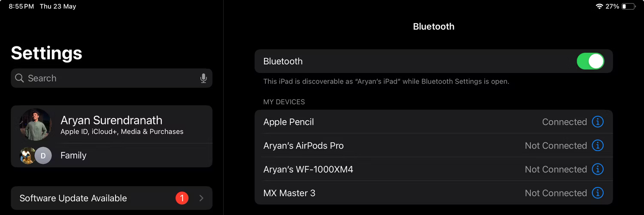644x215 pixels.
Task: Tap the battery icon in status bar
Action: (x=628, y=6)
